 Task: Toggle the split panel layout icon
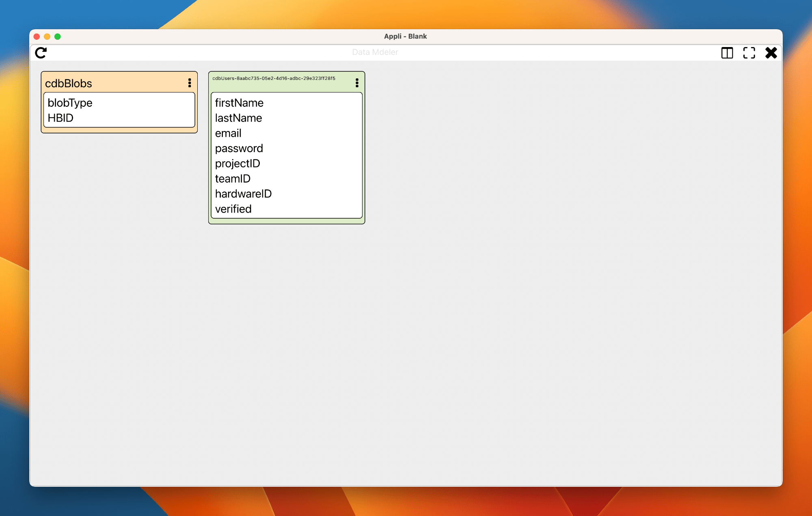click(727, 53)
